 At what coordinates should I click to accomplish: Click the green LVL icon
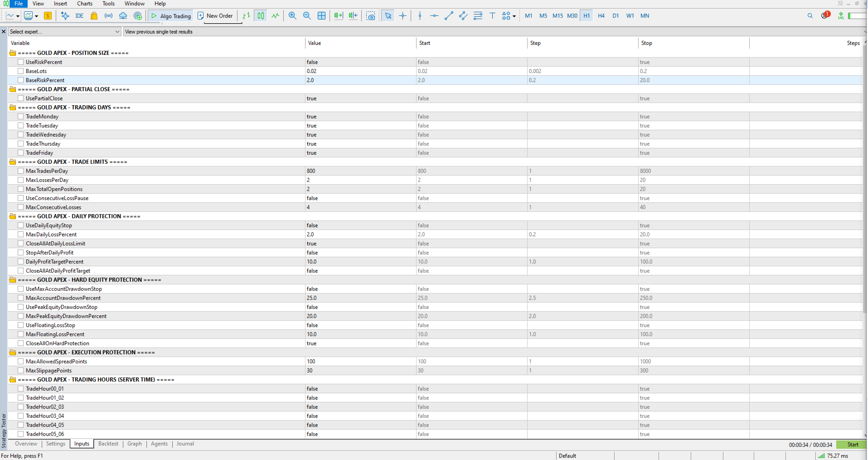tap(841, 16)
